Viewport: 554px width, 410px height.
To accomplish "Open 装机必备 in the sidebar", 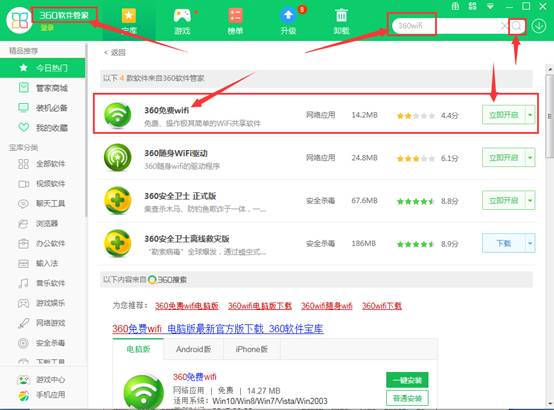I will [42, 108].
